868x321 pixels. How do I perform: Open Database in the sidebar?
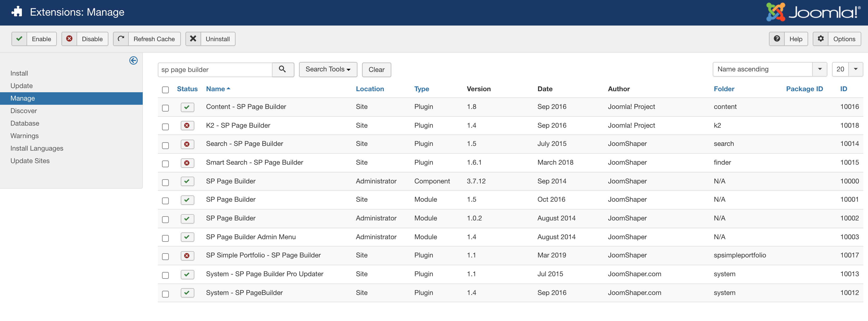click(24, 123)
